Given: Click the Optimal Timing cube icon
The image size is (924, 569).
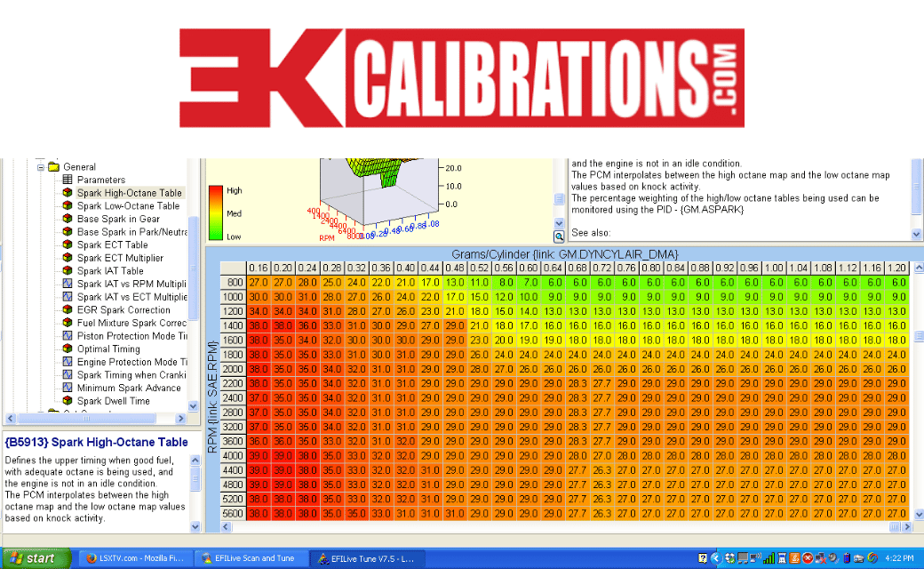Looking at the screenshot, I should (67, 349).
